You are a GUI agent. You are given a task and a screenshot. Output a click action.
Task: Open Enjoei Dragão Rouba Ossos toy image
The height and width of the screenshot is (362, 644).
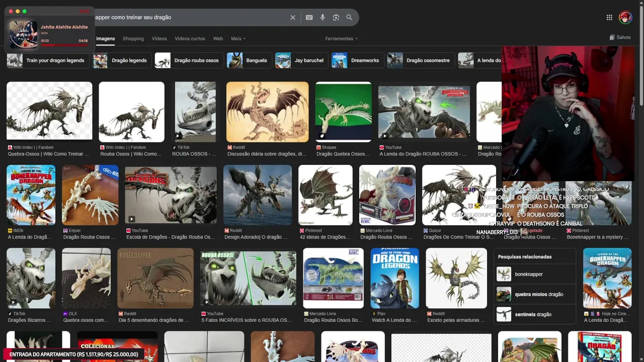(90, 195)
